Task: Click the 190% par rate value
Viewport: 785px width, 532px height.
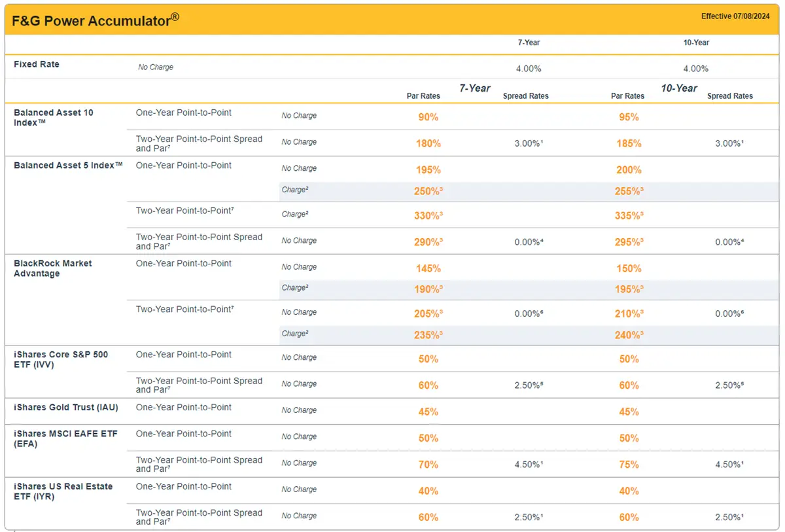Action: pos(429,290)
